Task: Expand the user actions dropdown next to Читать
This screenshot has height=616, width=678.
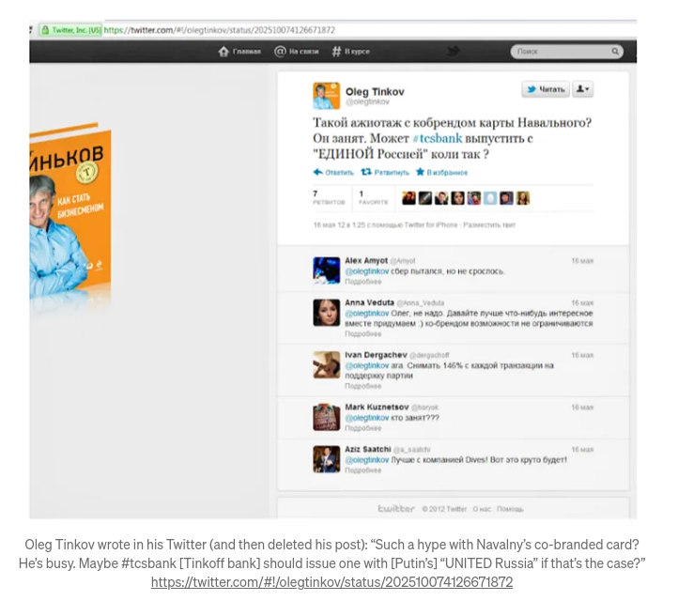Action: [582, 89]
